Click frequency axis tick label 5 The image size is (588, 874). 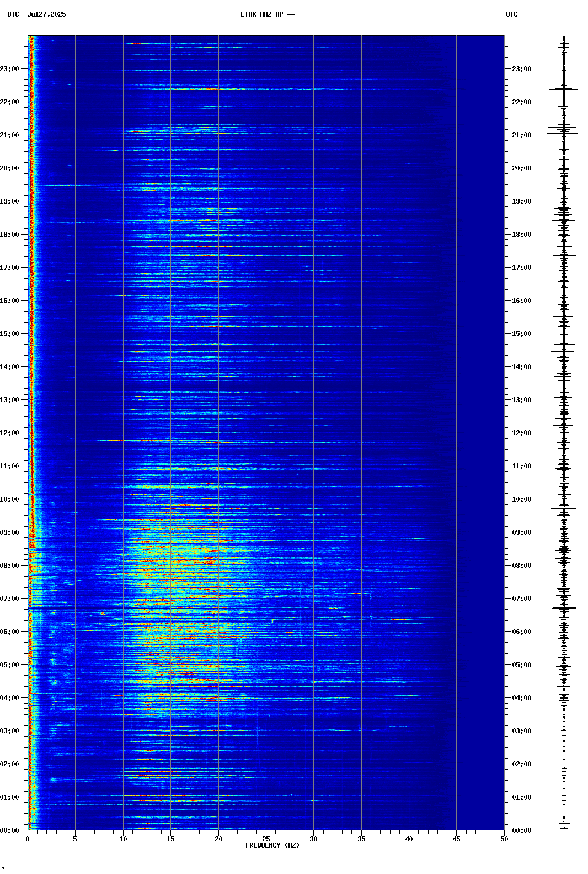pos(75,839)
